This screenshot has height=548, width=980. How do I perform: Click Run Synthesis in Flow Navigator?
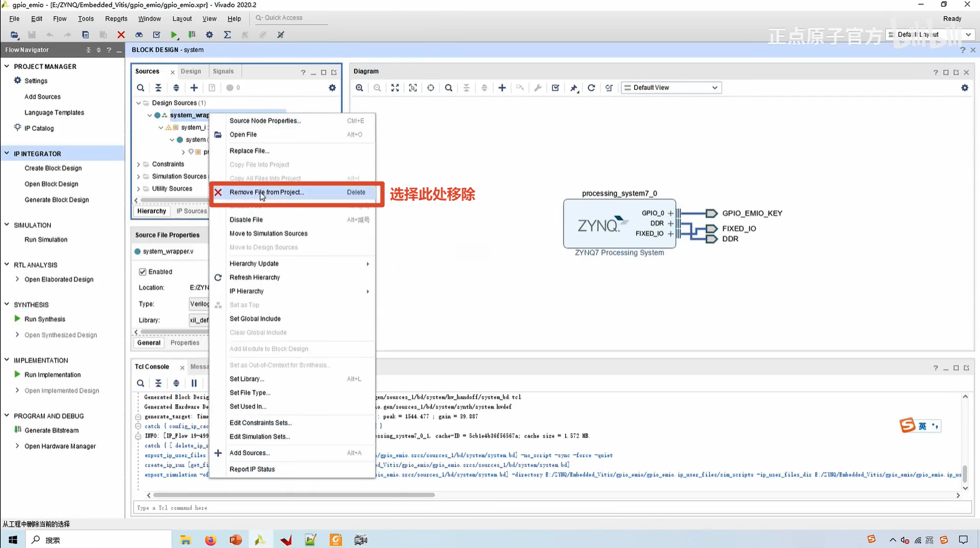click(x=45, y=319)
